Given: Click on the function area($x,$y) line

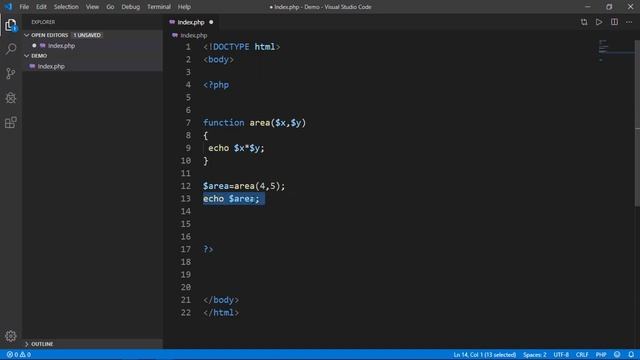Looking at the screenshot, I should coord(254,122).
